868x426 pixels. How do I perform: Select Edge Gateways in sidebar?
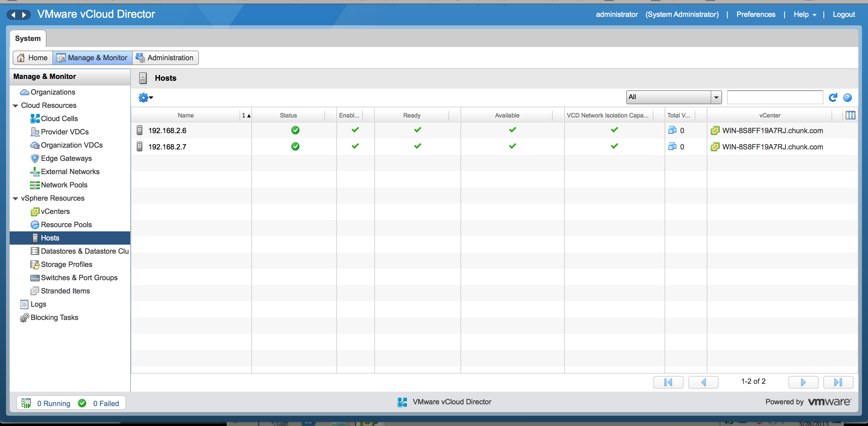66,158
